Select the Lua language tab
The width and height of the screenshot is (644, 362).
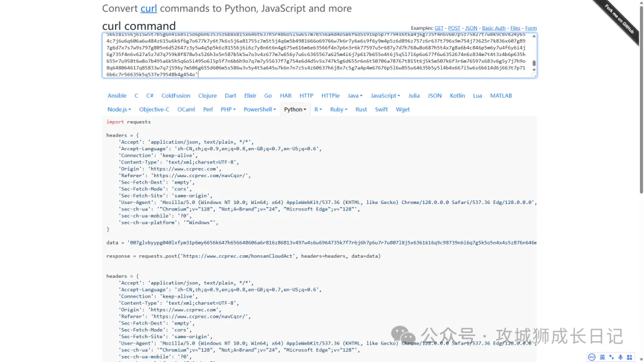pos(477,95)
